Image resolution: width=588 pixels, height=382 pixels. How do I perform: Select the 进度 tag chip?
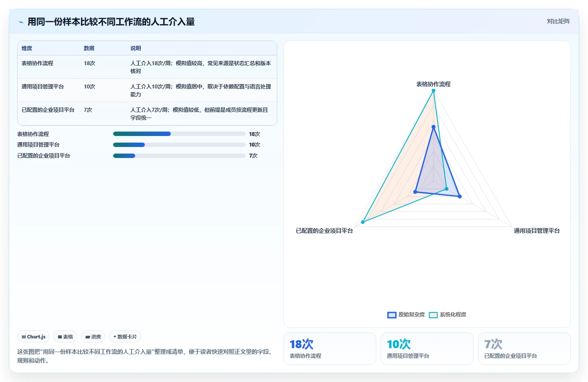(93, 337)
